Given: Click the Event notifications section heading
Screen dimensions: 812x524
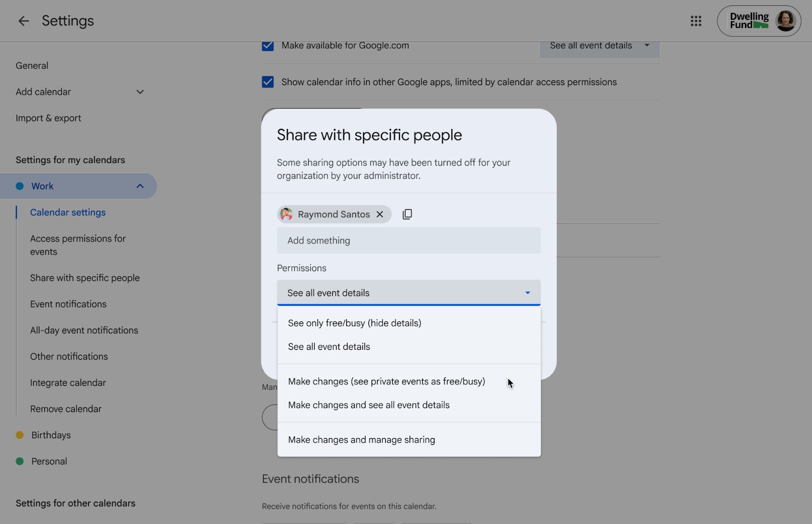Looking at the screenshot, I should 311,479.
